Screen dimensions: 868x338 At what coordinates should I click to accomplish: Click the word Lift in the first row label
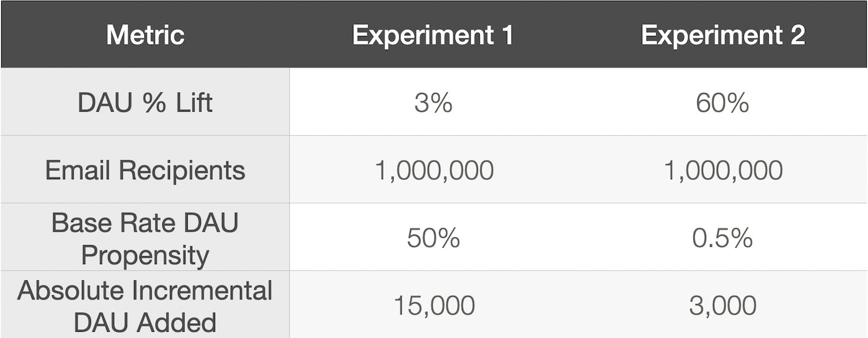coord(193,102)
